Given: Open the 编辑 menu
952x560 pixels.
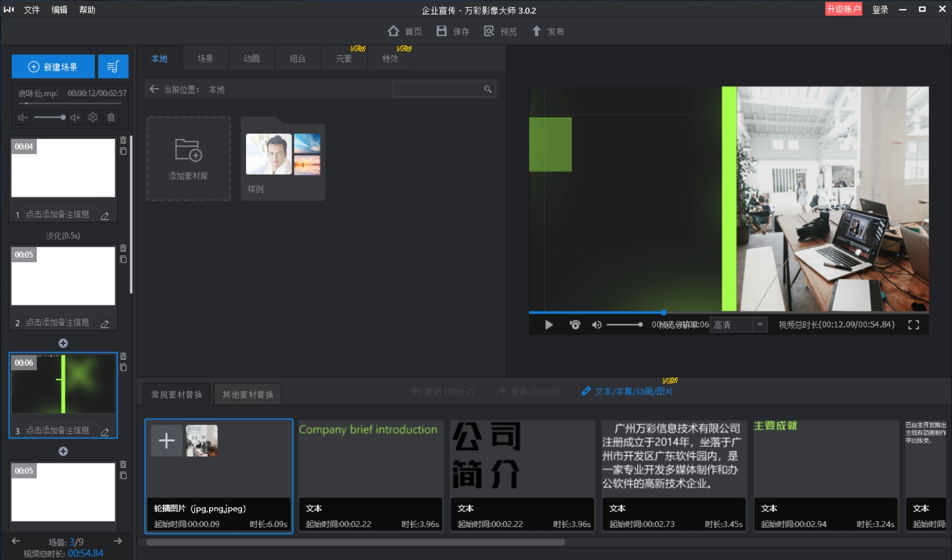Looking at the screenshot, I should (59, 9).
